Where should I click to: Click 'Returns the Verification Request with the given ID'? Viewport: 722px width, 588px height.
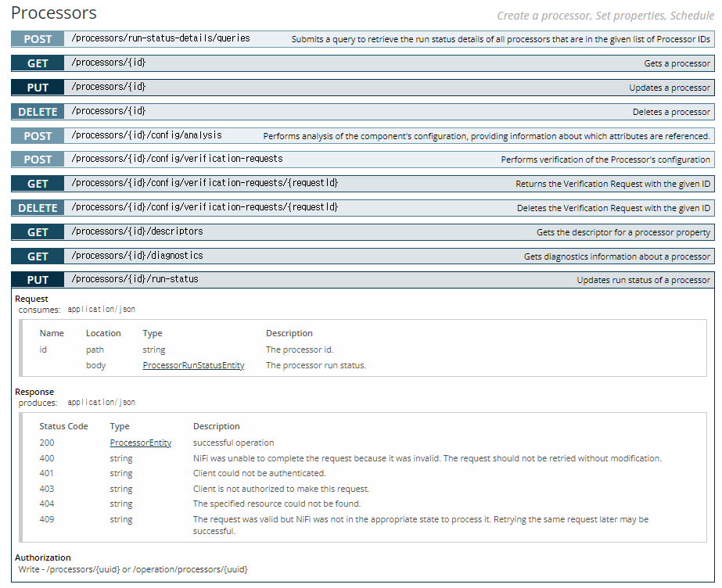click(612, 184)
